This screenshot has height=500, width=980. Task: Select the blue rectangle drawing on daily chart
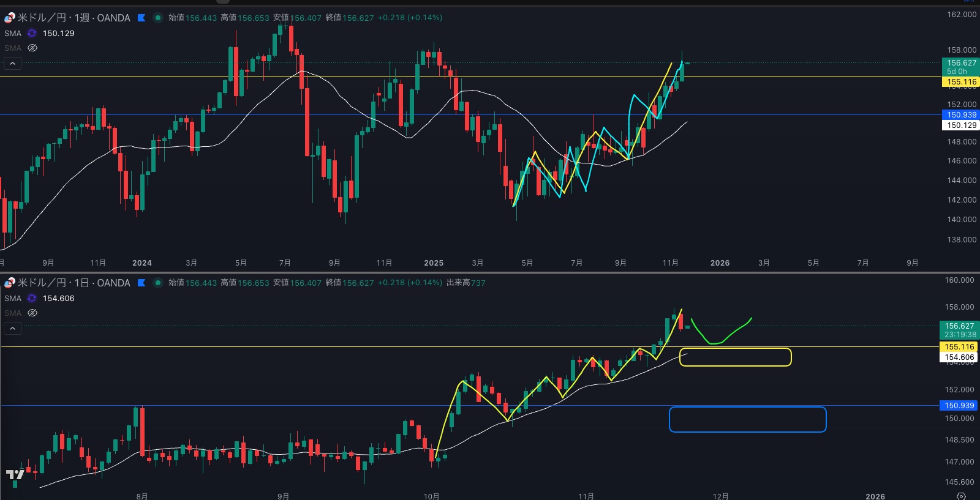[747, 408]
